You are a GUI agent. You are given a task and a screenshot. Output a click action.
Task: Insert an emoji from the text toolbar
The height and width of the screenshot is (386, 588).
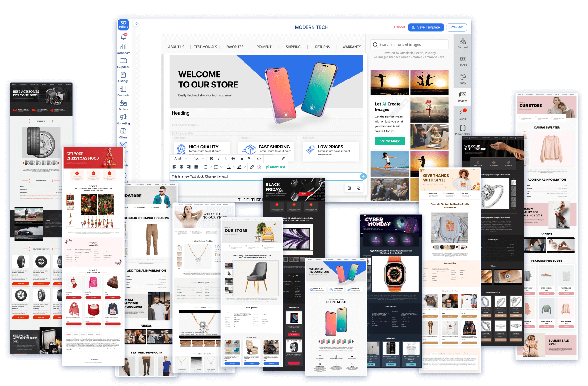[259, 159]
